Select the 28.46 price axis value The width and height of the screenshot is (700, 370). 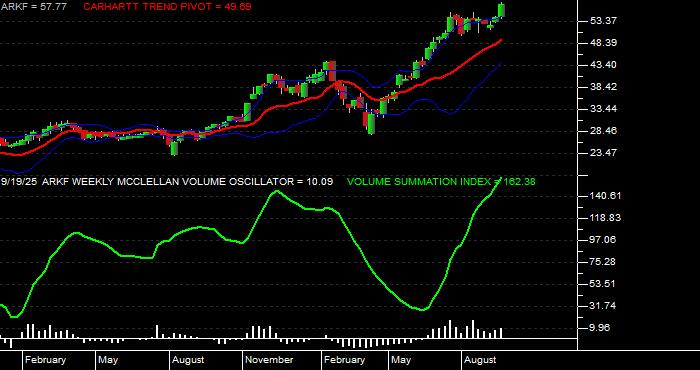(603, 131)
